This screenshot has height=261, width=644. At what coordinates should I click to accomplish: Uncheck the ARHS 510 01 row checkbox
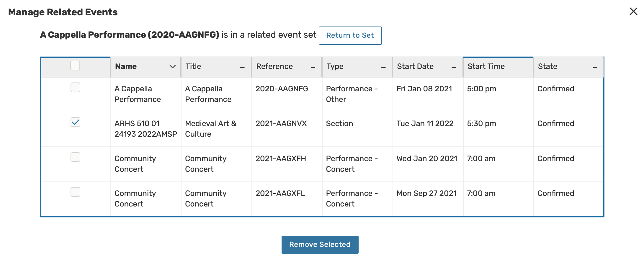[75, 122]
